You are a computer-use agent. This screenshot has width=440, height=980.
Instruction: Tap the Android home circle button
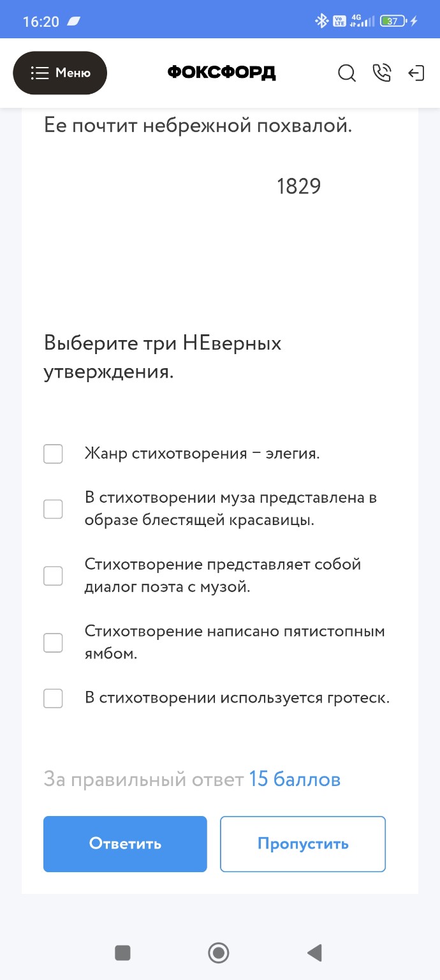pyautogui.click(x=219, y=953)
